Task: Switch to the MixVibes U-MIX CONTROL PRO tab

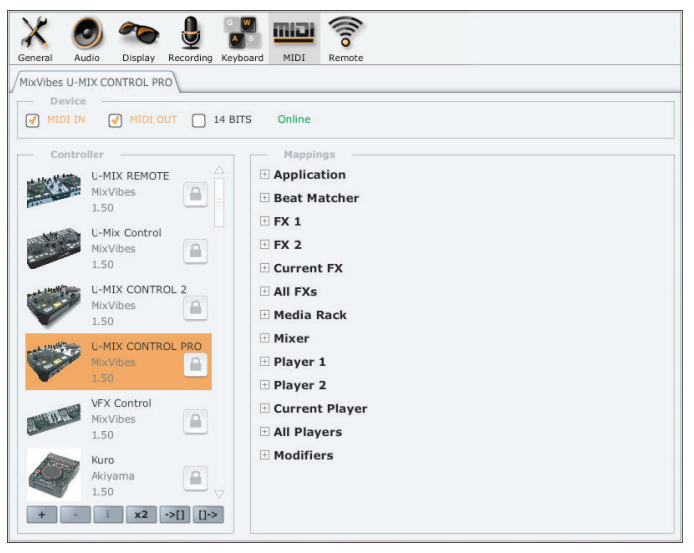Action: (x=96, y=82)
